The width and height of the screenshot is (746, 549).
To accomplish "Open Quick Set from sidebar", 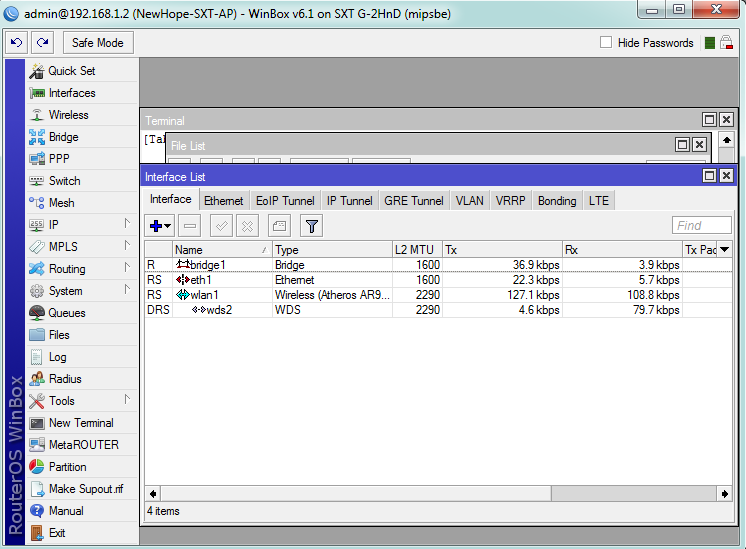I will coord(82,71).
